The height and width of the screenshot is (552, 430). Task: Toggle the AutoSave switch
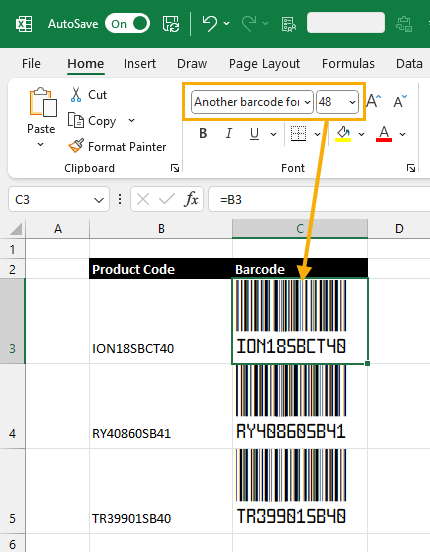[127, 24]
